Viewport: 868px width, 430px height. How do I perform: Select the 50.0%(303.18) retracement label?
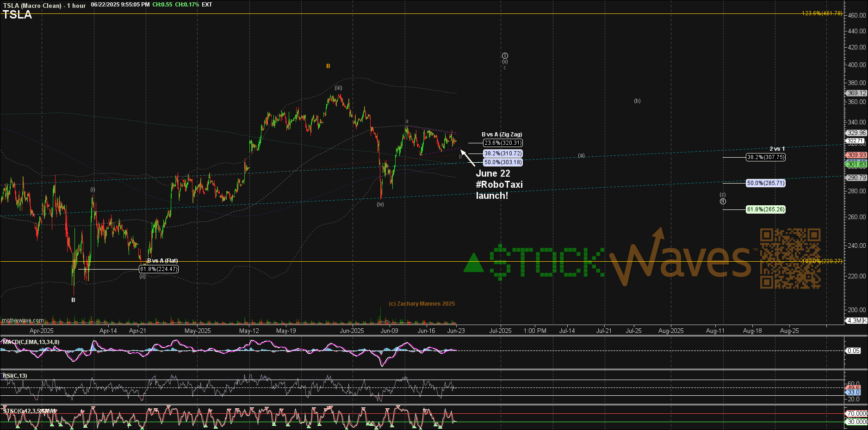(503, 162)
